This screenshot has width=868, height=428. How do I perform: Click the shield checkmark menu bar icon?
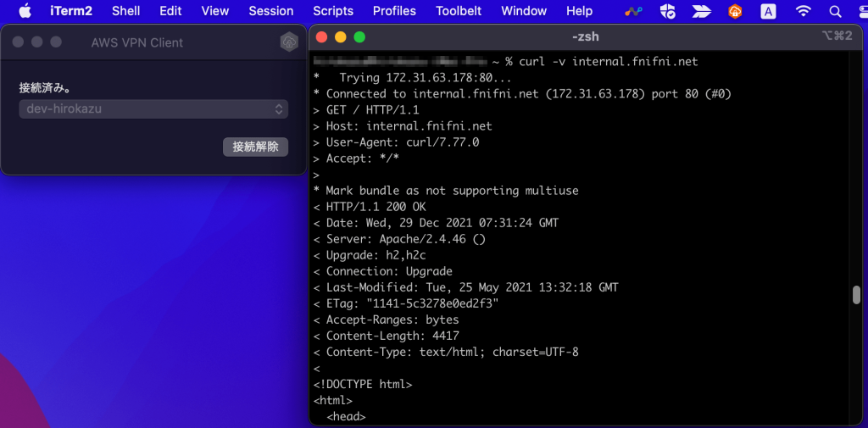point(668,11)
